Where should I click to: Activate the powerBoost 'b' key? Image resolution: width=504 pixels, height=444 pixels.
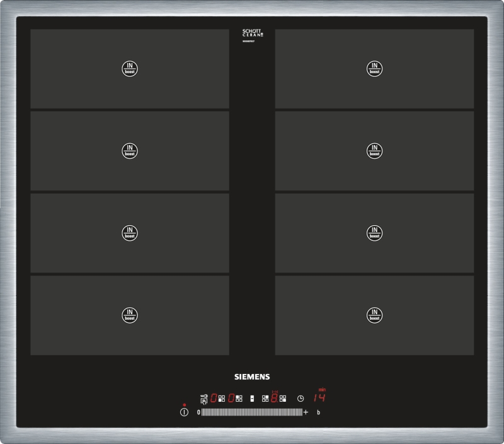tap(319, 412)
